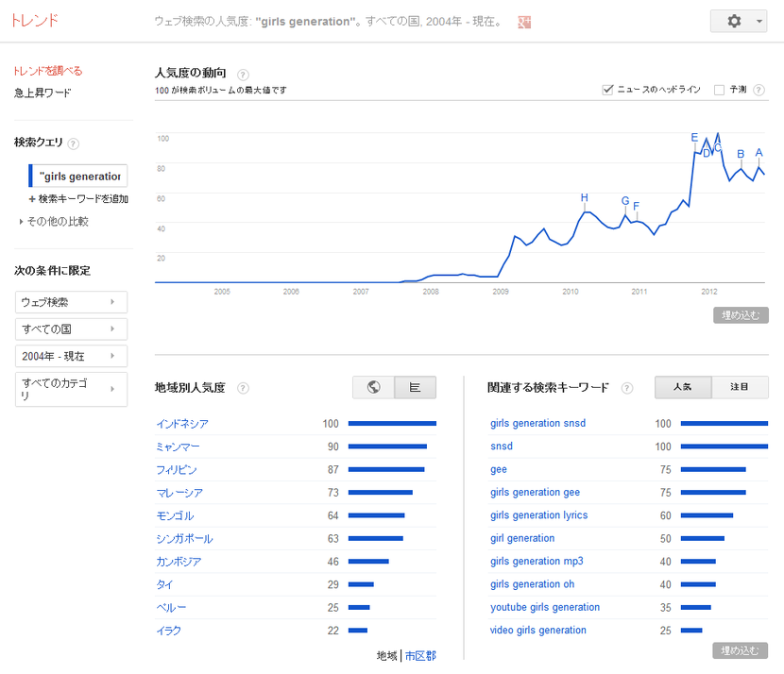The height and width of the screenshot is (674, 784).
Task: Switch region list to 市区郡
Action: [420, 656]
